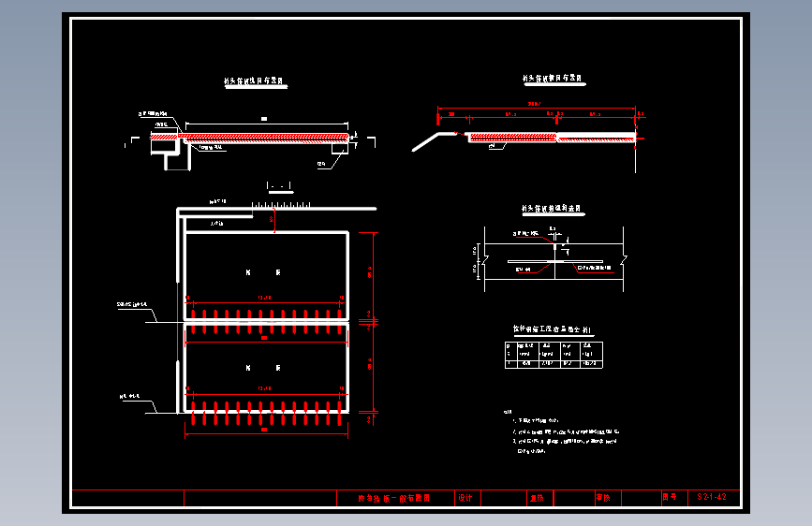Click the small I-I section label

[x=278, y=186]
